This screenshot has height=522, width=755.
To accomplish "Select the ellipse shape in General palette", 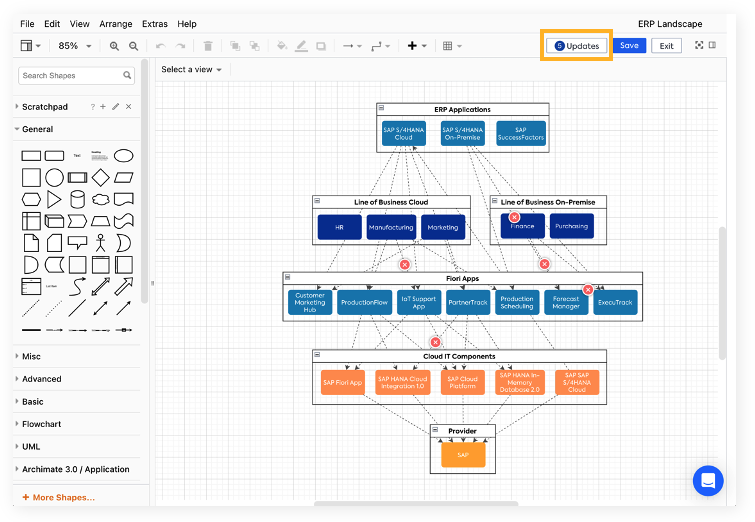I will click(x=124, y=156).
